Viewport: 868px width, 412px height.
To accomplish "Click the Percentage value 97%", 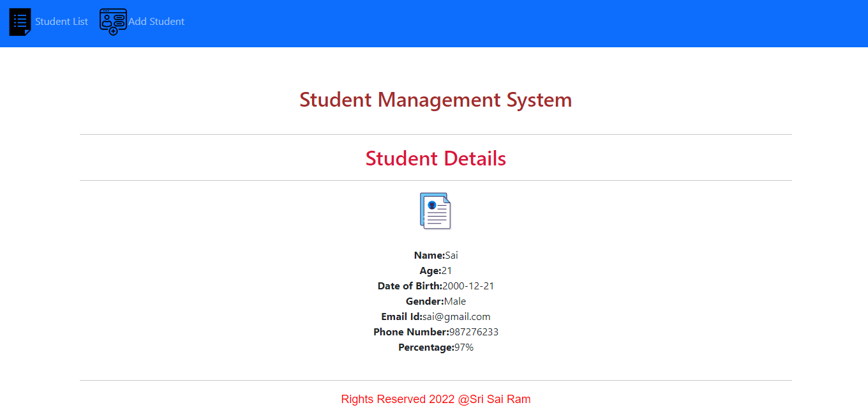I will [465, 347].
